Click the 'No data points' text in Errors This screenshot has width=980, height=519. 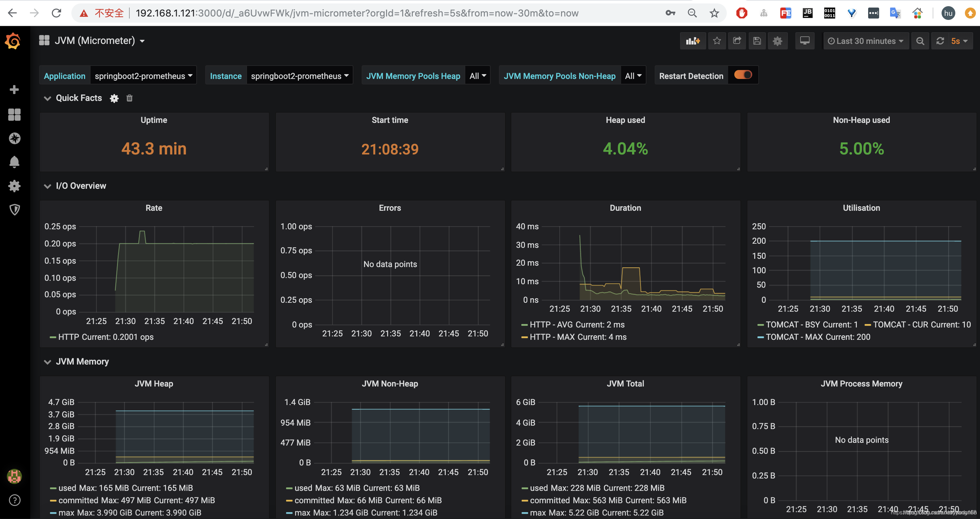pos(390,264)
